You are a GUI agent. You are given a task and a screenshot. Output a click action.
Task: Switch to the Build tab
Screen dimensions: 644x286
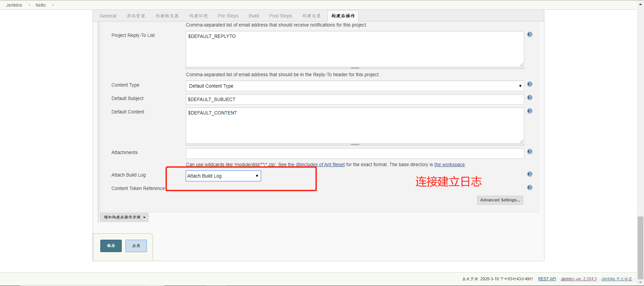tap(254, 16)
